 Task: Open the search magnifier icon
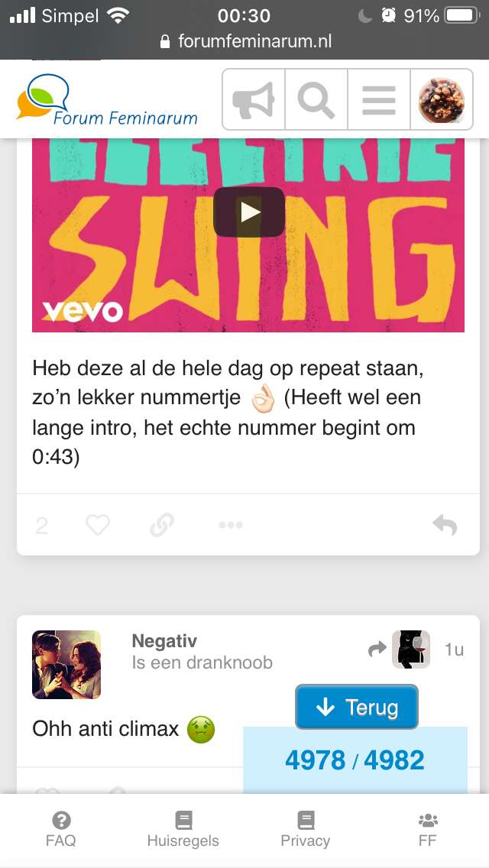(x=316, y=99)
